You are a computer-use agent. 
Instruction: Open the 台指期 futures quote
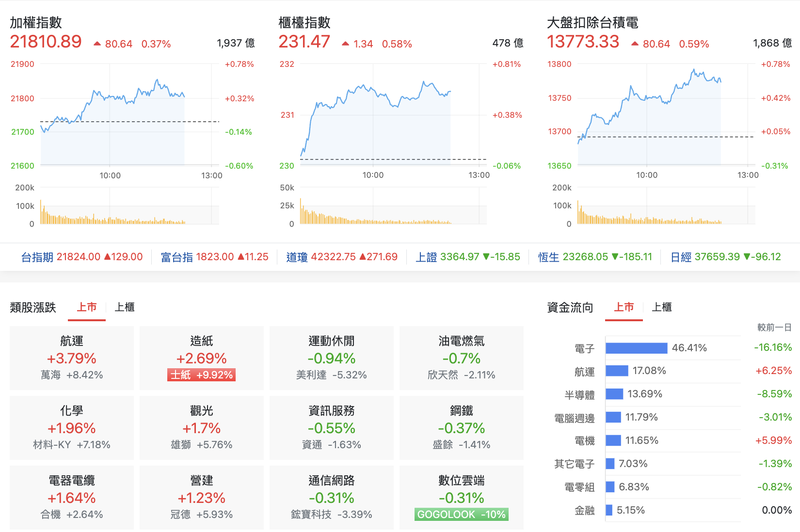coord(82,257)
